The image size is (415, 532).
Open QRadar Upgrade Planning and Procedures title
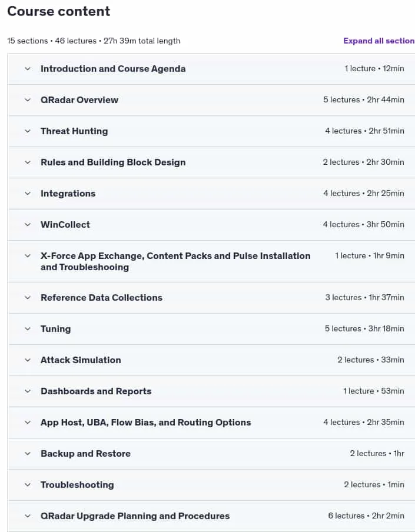[135, 516]
